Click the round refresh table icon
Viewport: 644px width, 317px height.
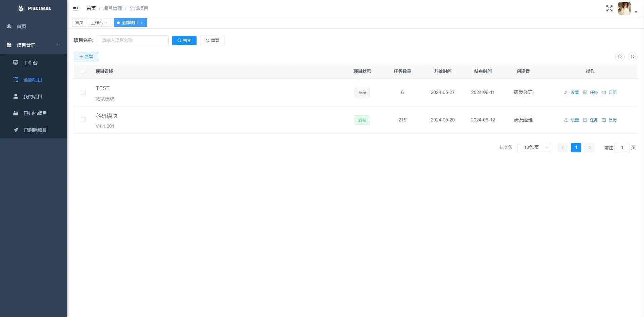[x=632, y=57]
